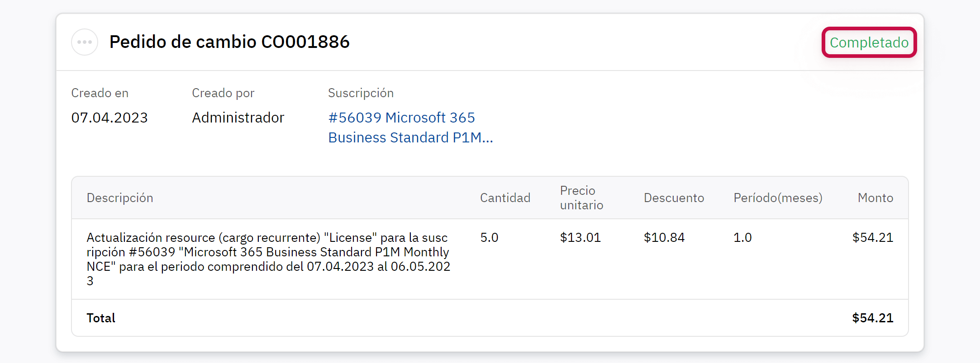Click the Cantidad column header
Viewport: 980px width, 363px height.
click(x=505, y=198)
